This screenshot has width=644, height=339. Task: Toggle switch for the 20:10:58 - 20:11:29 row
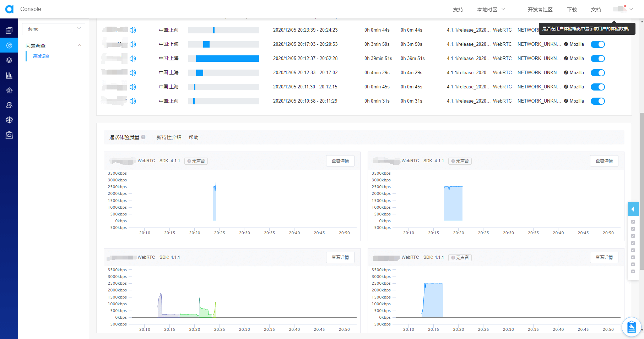pos(598,101)
